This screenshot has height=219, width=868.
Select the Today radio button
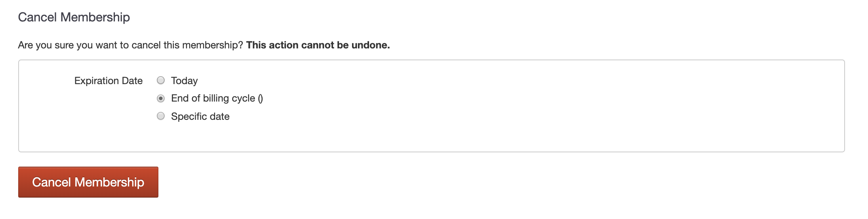tap(161, 81)
